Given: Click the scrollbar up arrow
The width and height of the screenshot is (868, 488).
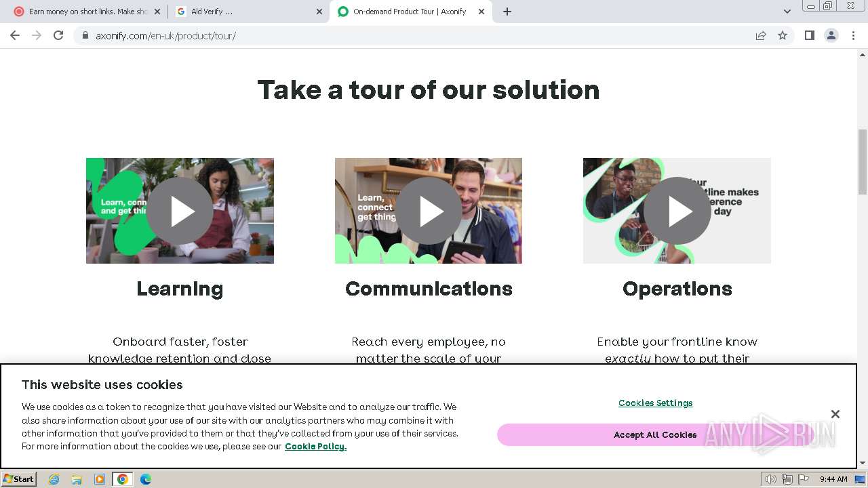Looking at the screenshot, I should pos(863,54).
